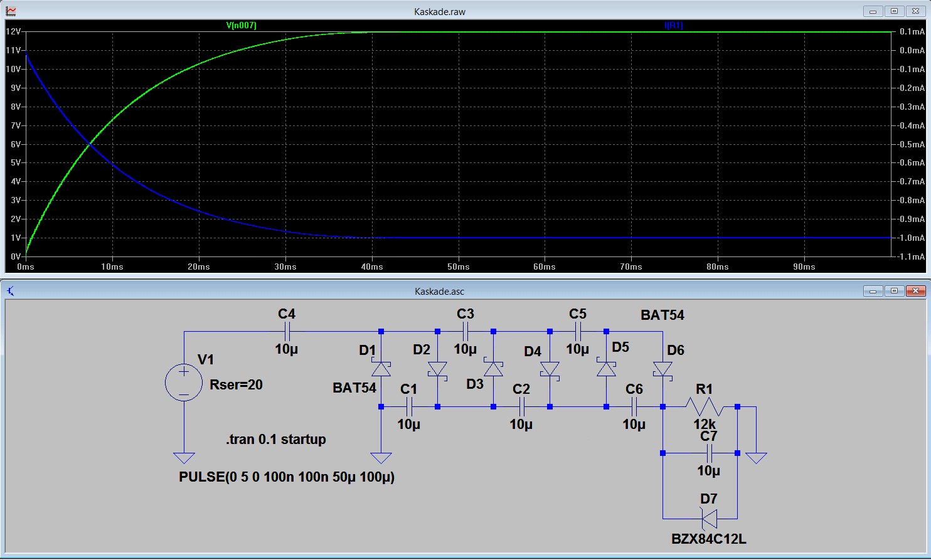The image size is (931, 560).
Task: Click the -1.0mA right axis label
Action: pos(911,238)
